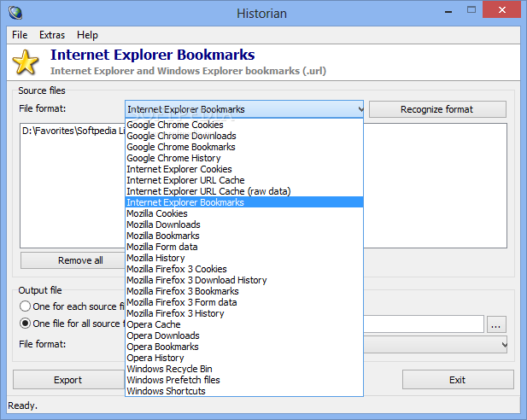Pick Internet Explorer URL Cache option
The width and height of the screenshot is (527, 420).
pyautogui.click(x=244, y=180)
